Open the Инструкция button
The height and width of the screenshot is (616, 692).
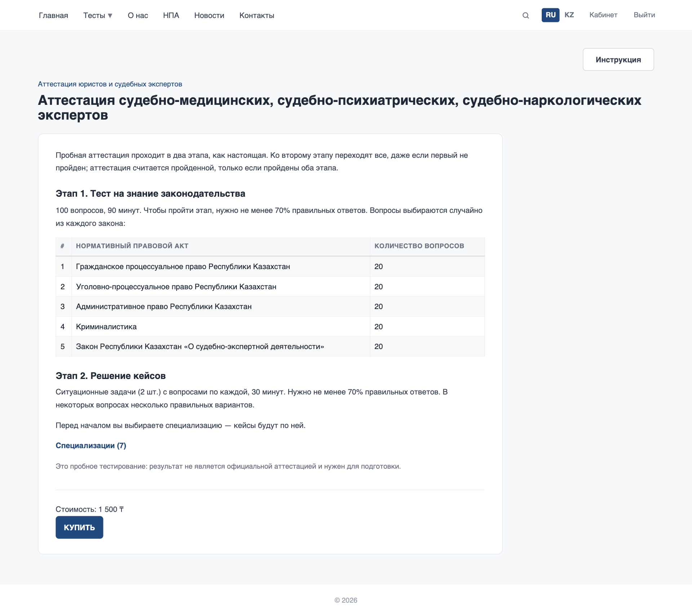click(x=618, y=59)
